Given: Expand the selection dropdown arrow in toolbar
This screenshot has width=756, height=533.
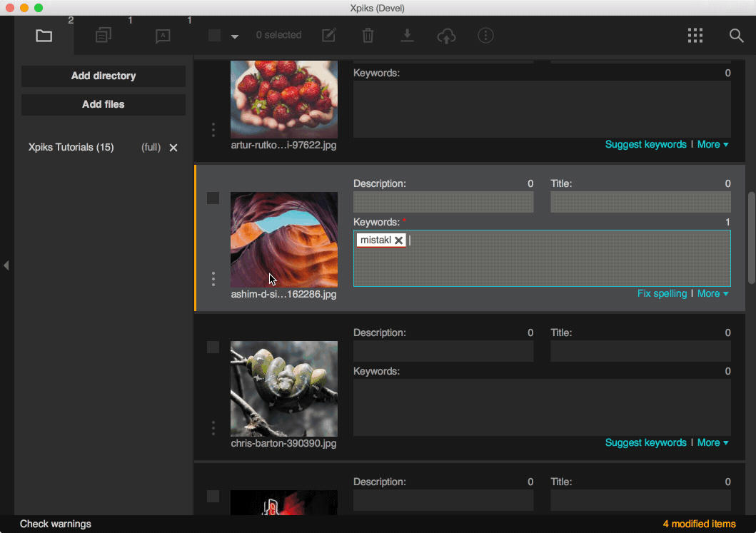Looking at the screenshot, I should 235,36.
